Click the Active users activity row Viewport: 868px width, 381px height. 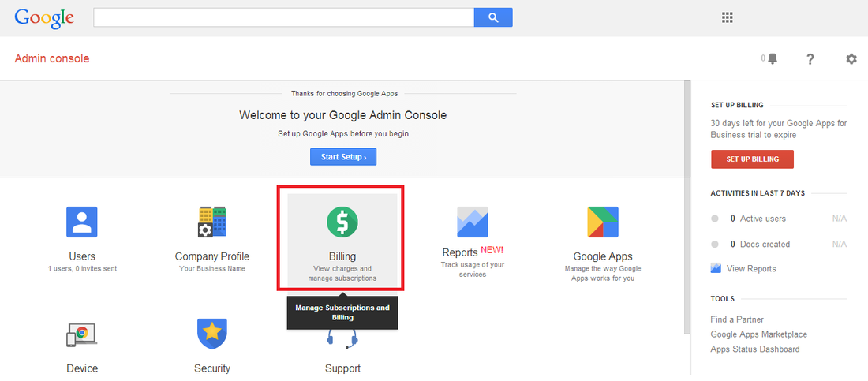[779, 219]
